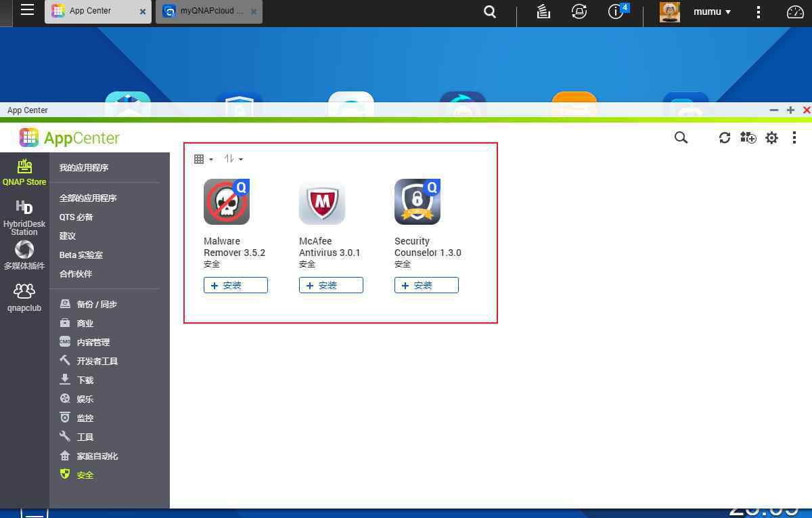Install Security Counselor
The image size is (812, 518).
[x=426, y=285]
